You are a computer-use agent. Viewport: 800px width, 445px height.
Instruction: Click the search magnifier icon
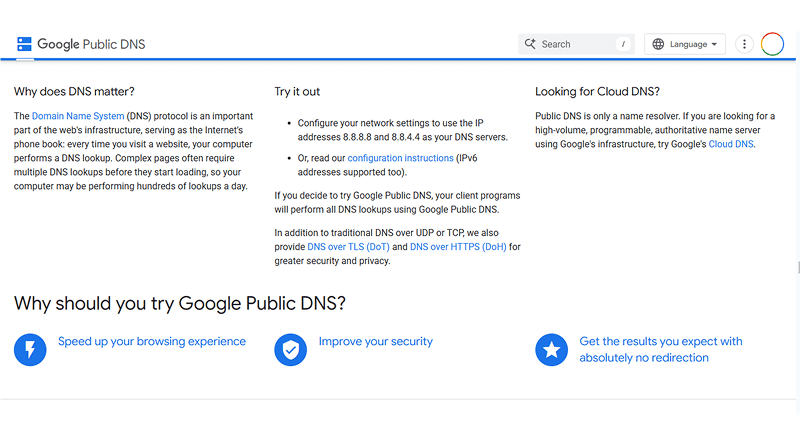(530, 44)
